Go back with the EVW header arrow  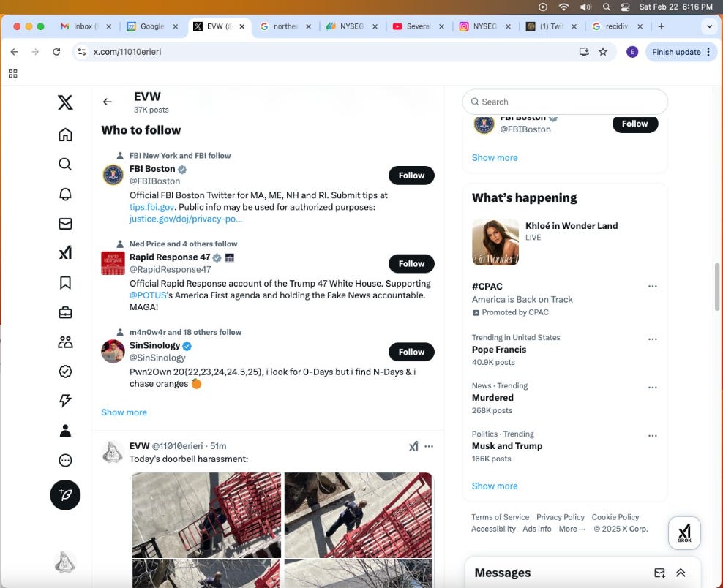(108, 102)
